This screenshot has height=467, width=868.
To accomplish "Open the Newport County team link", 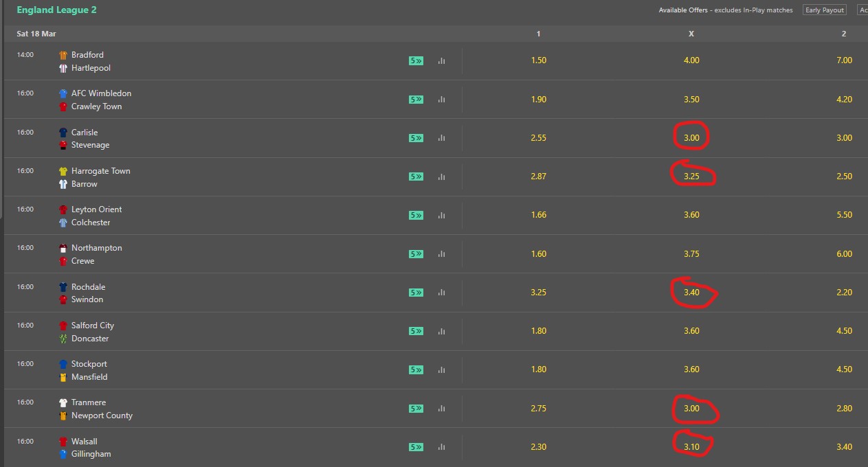I will point(102,415).
